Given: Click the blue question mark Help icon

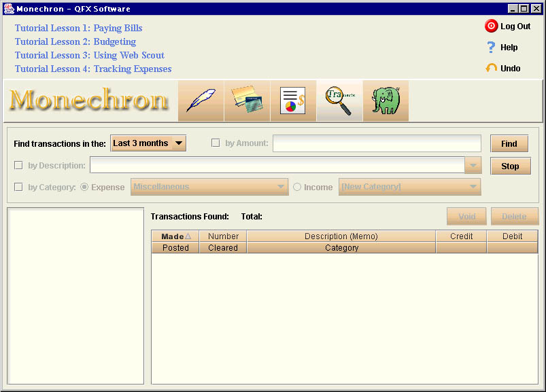Looking at the screenshot, I should [491, 48].
